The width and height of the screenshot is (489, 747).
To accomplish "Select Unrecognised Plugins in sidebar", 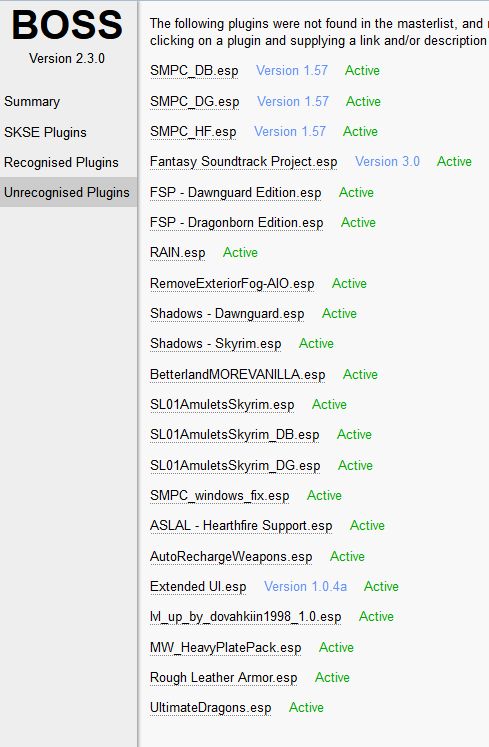I will 67,192.
